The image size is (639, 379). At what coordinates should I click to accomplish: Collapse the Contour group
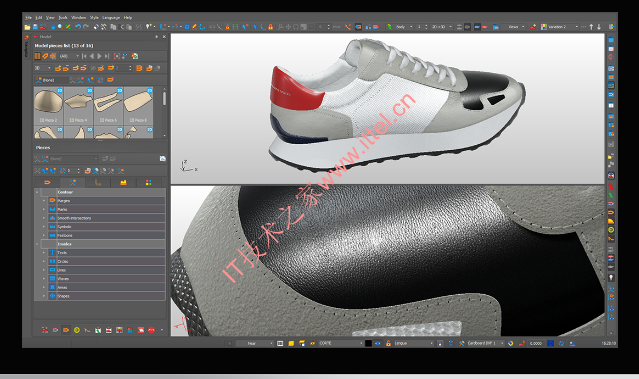tap(37, 192)
